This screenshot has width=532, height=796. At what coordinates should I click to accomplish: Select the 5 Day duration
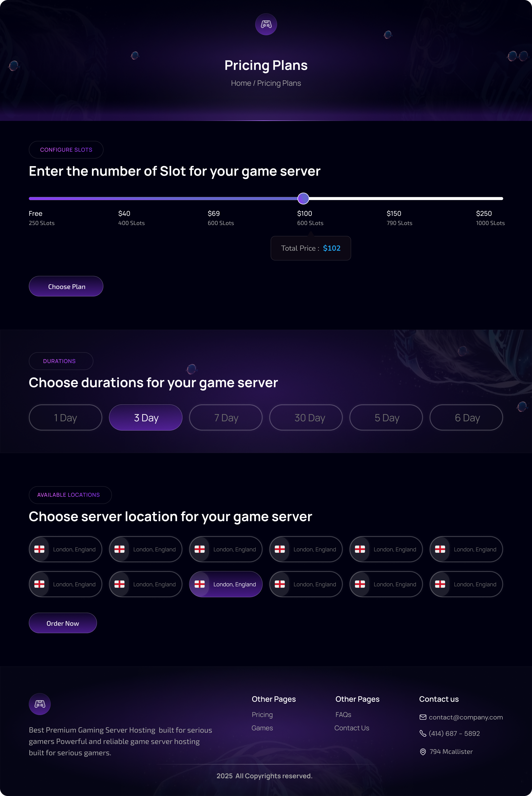click(x=386, y=418)
